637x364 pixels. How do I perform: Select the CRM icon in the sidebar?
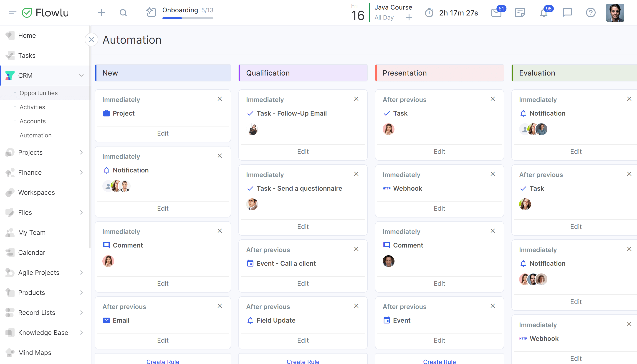(x=10, y=76)
